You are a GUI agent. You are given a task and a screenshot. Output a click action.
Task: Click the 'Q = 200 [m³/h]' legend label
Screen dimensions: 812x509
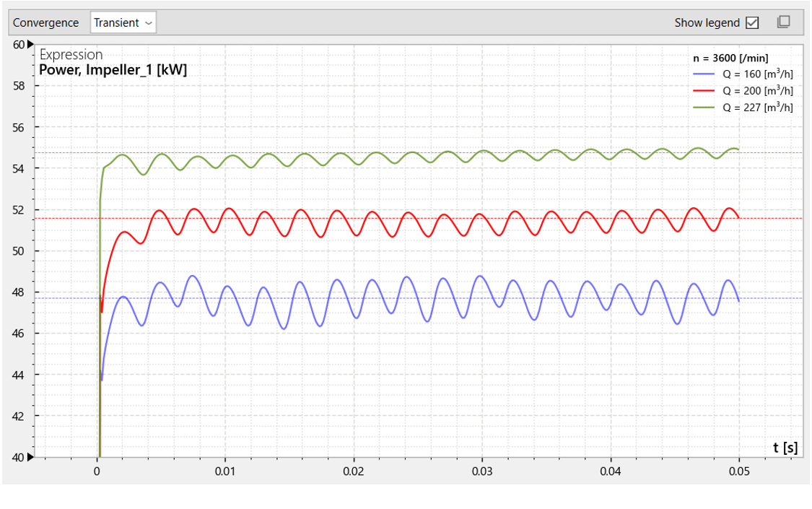click(758, 91)
